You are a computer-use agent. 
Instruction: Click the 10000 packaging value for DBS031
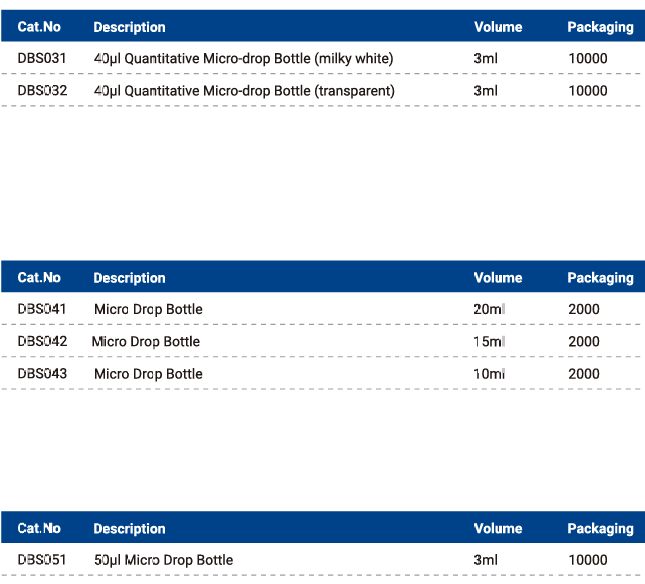pos(587,58)
